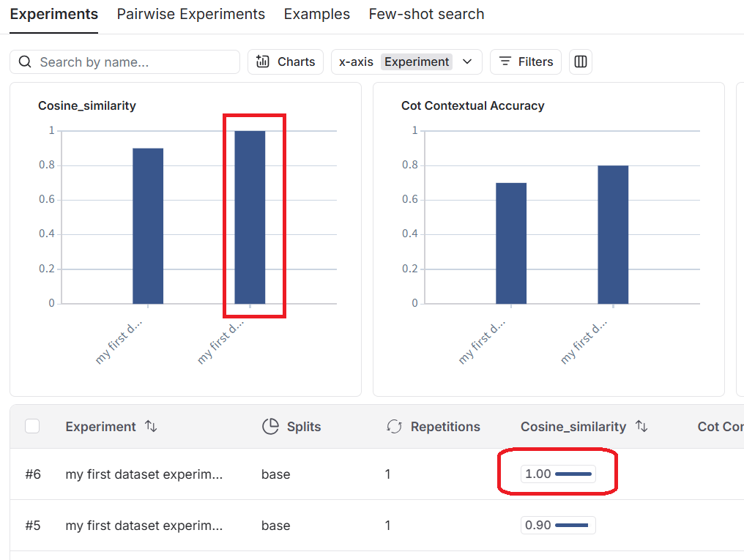
Task: Open the Filters button
Action: point(526,62)
